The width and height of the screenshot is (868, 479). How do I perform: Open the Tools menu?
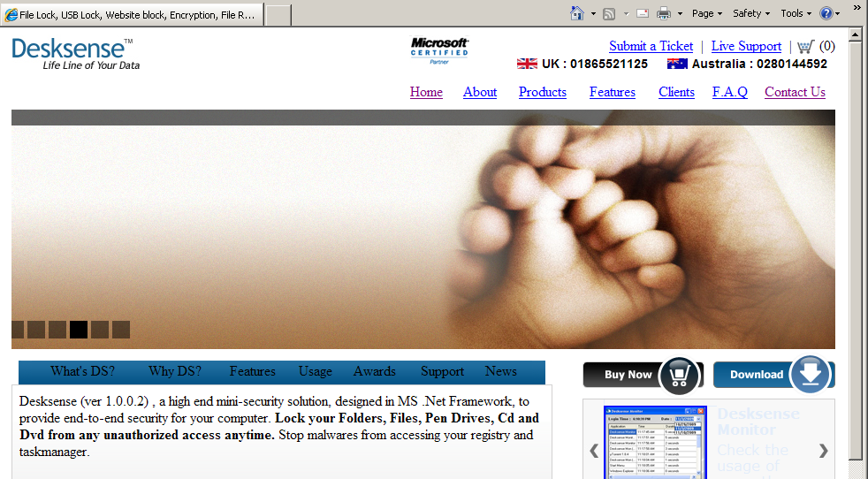pos(796,13)
